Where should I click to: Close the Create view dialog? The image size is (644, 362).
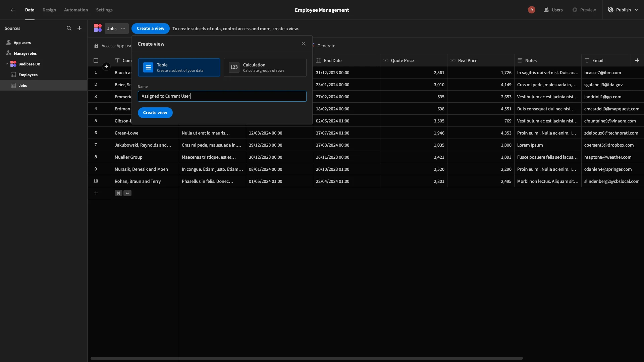[x=304, y=44]
